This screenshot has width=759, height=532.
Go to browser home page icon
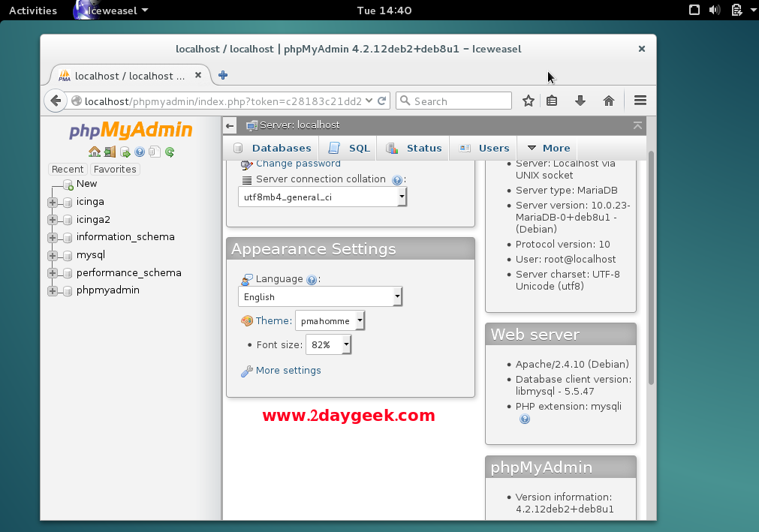coord(608,101)
